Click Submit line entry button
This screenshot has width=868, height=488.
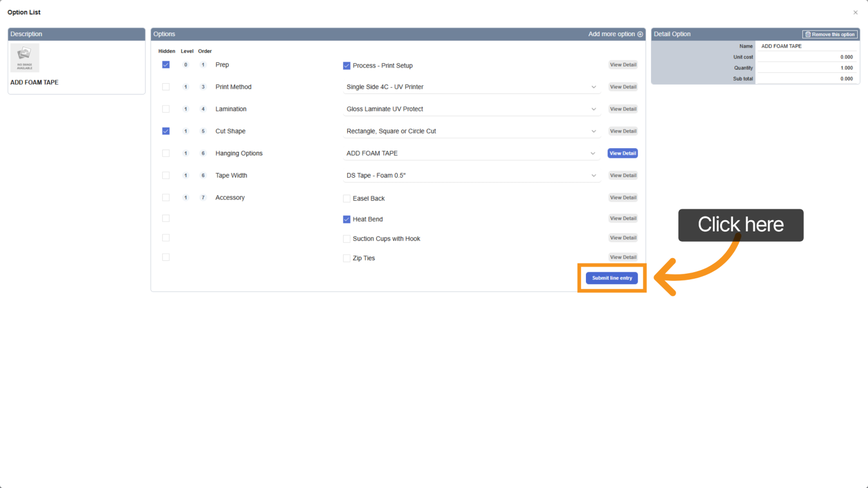coord(612,278)
